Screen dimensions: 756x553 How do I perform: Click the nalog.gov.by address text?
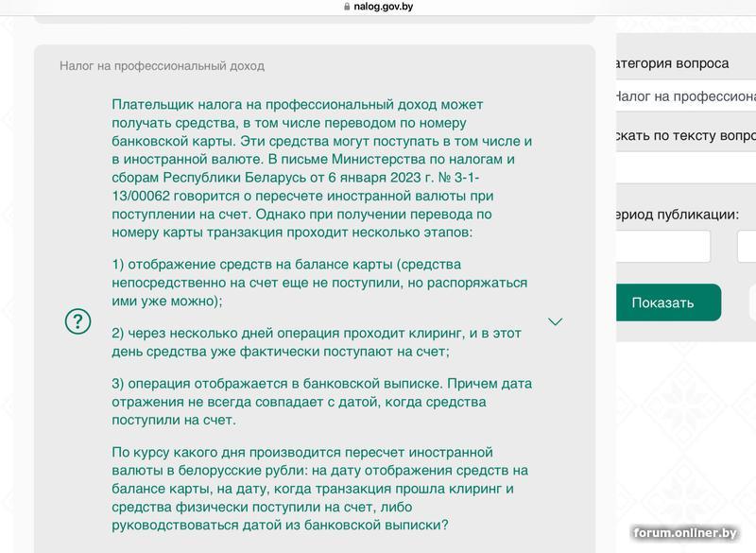coord(384,7)
